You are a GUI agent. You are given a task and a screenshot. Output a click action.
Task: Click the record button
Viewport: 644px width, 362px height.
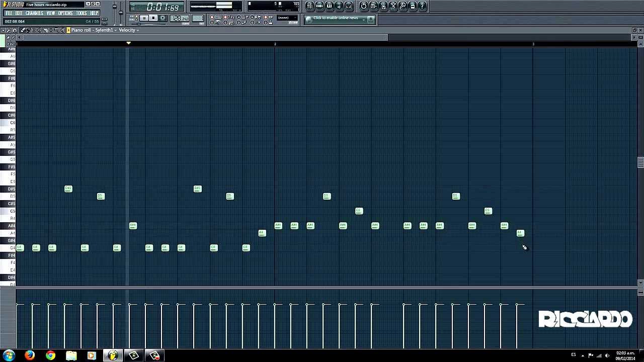click(163, 18)
